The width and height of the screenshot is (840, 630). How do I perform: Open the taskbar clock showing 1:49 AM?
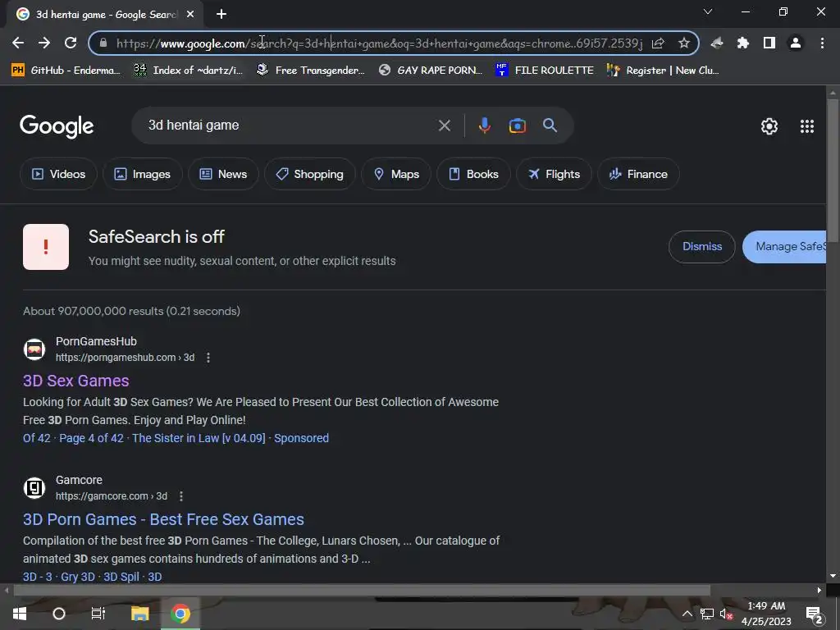(766, 614)
